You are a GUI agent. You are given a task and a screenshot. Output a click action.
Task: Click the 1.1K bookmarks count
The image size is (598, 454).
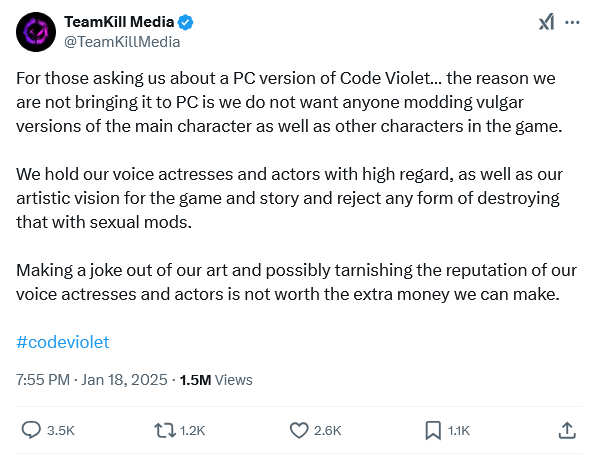(459, 431)
